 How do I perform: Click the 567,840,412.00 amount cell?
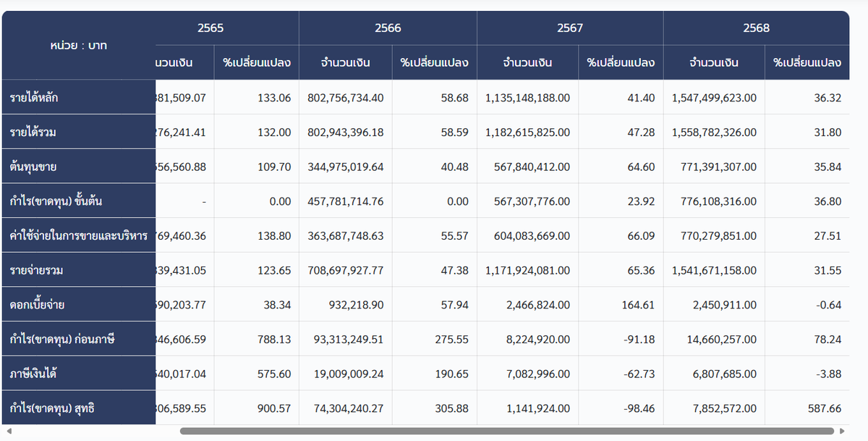click(528, 167)
